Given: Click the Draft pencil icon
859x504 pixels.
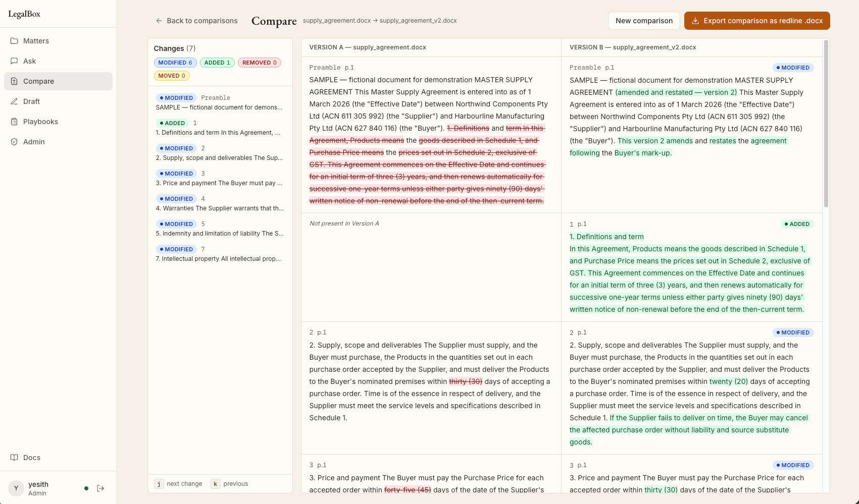Looking at the screenshot, I should point(14,101).
